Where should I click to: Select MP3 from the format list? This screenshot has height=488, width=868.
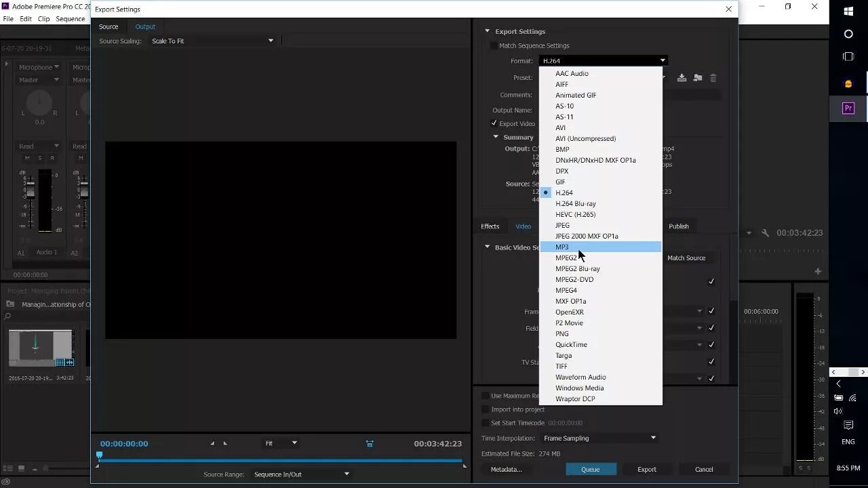pyautogui.click(x=601, y=247)
